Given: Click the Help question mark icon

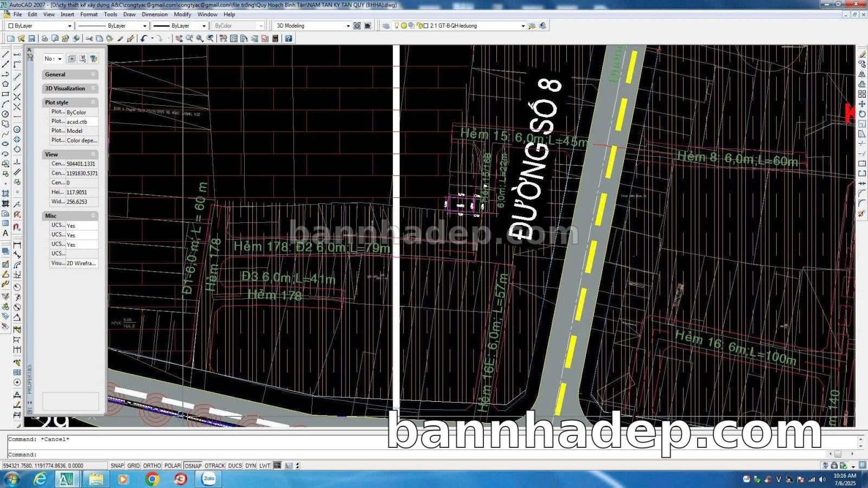Looking at the screenshot, I should click(289, 38).
